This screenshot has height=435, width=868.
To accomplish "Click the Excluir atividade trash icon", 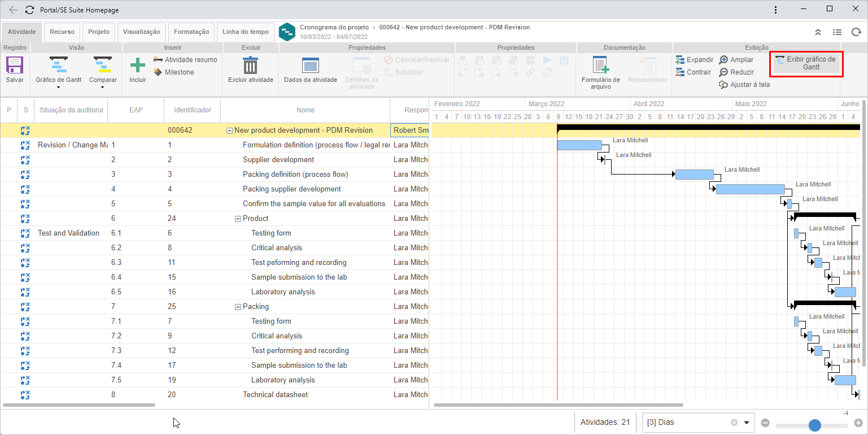I will pyautogui.click(x=250, y=66).
